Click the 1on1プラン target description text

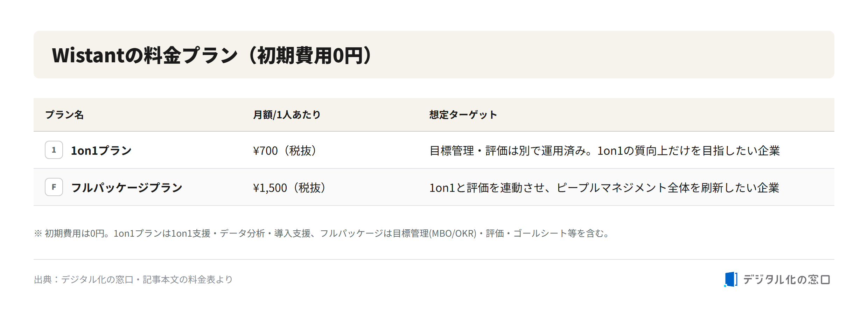click(x=605, y=151)
